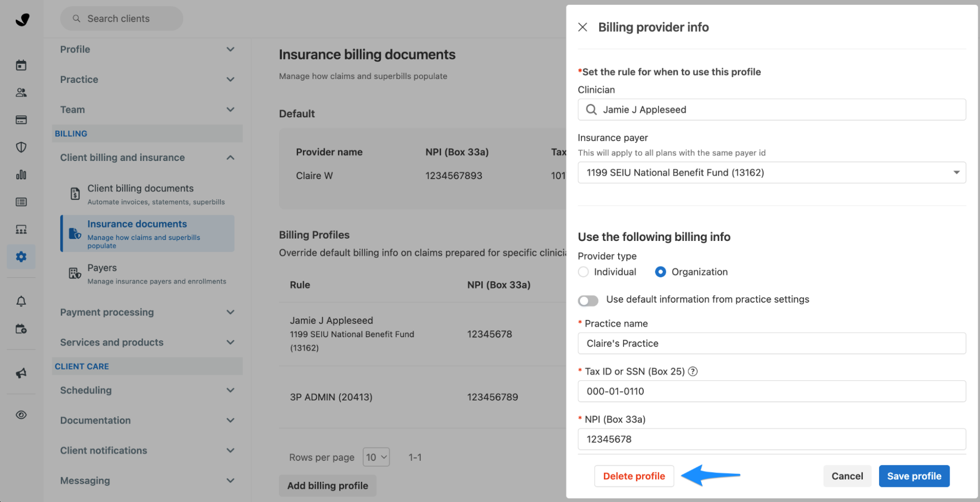This screenshot has height=502, width=980.
Task: Open the reminders bell icon
Action: point(21,301)
